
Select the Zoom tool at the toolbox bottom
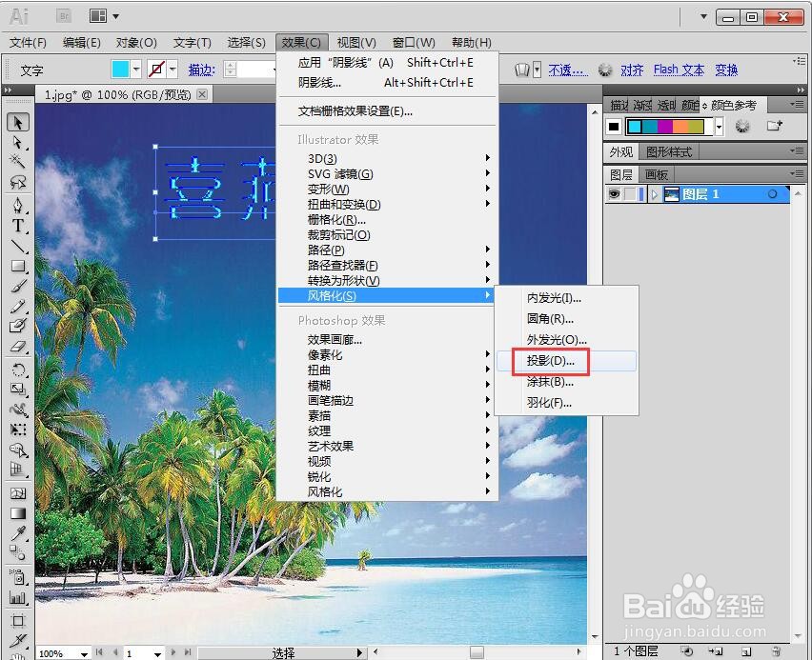click(17, 659)
